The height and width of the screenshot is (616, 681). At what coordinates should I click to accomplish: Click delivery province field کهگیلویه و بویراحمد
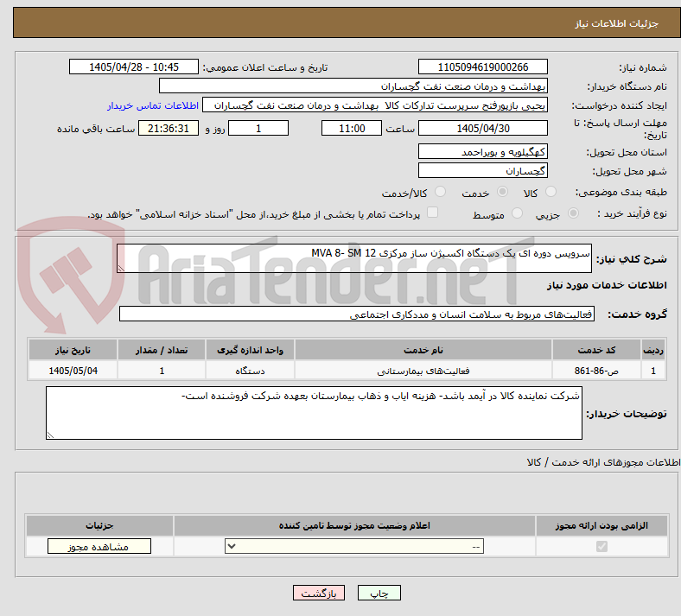482,151
